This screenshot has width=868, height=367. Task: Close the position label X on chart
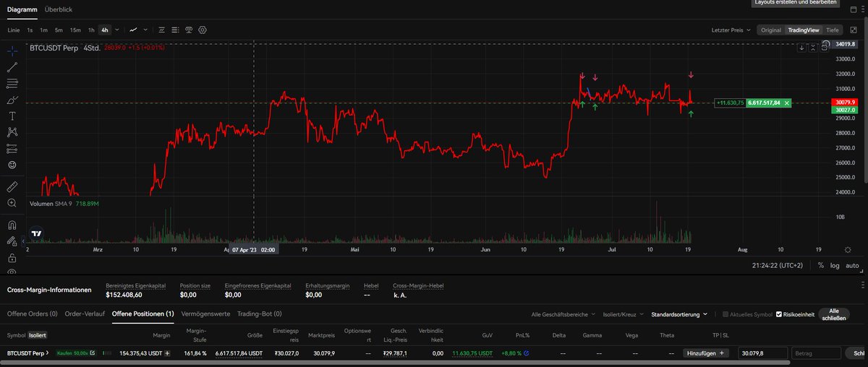coord(787,103)
